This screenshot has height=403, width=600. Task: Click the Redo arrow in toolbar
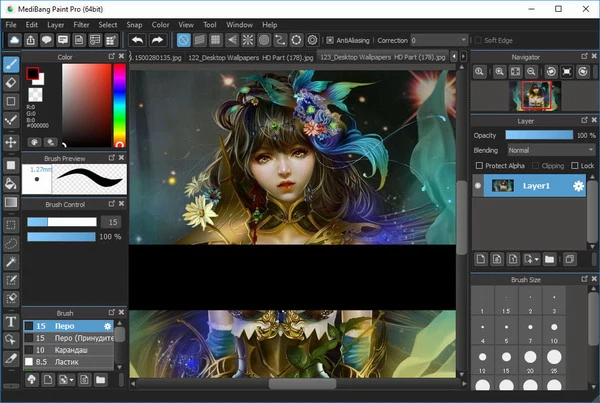[x=157, y=40]
